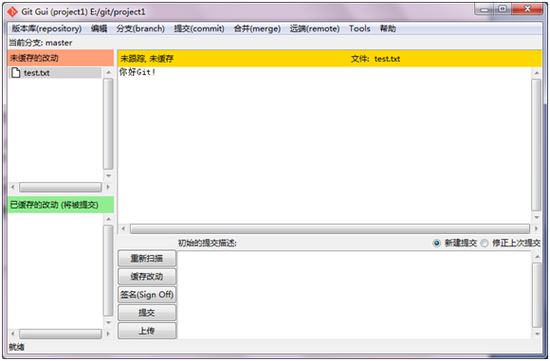550x361 pixels.
Task: Select the 修正上次提交 radio button
Action: (484, 243)
